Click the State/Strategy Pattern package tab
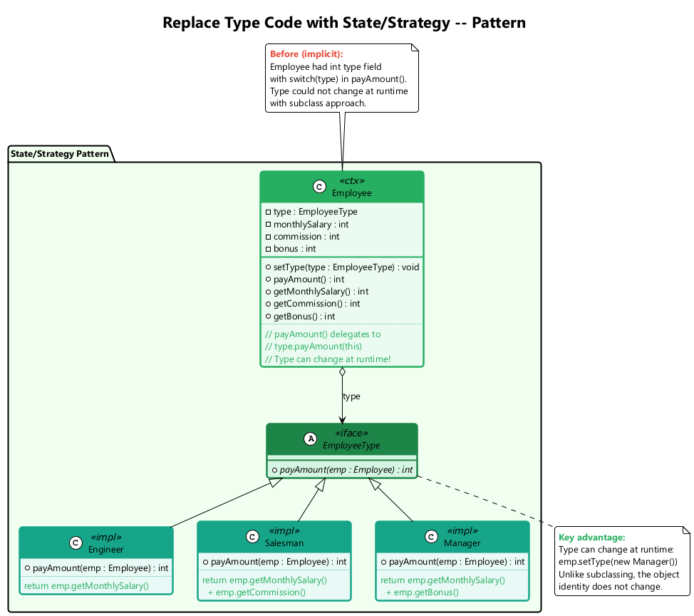This screenshot has width=694, height=616. click(61, 153)
